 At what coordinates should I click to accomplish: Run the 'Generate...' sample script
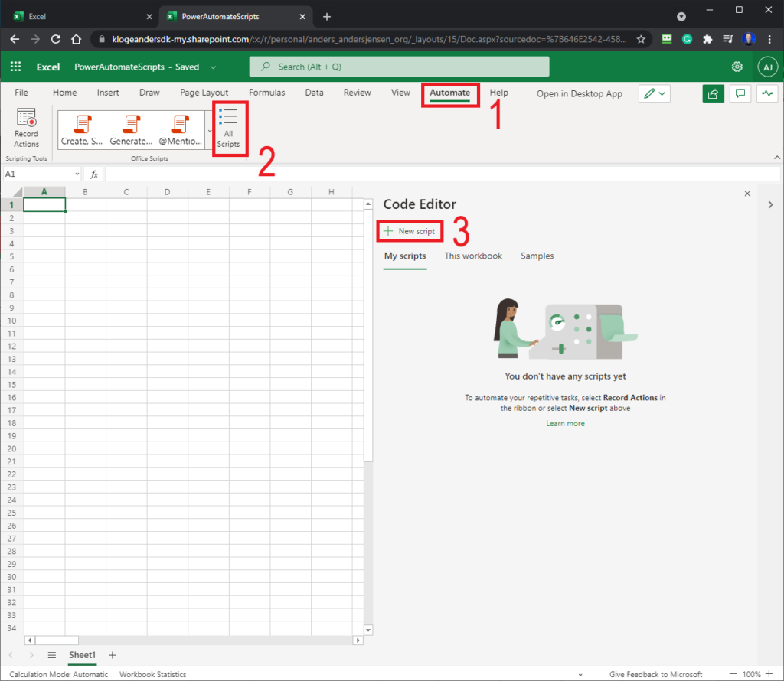coord(131,130)
